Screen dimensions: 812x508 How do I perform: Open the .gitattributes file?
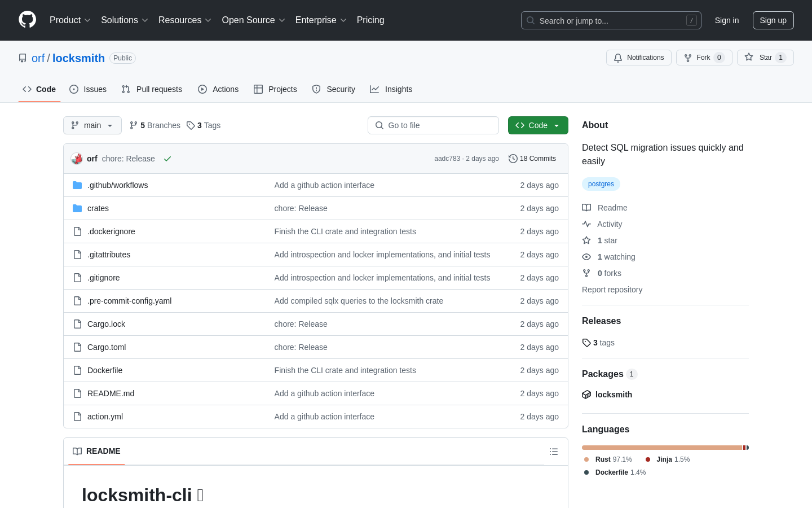pyautogui.click(x=109, y=255)
